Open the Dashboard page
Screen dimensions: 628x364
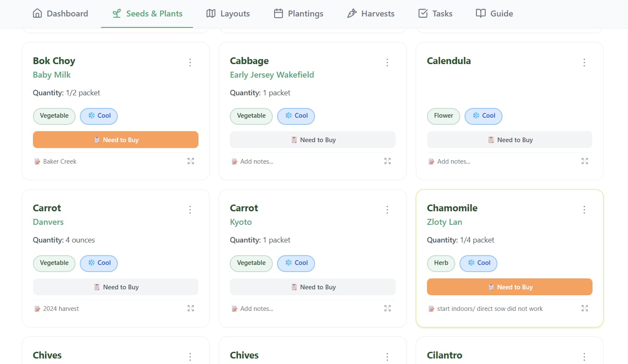pyautogui.click(x=60, y=13)
